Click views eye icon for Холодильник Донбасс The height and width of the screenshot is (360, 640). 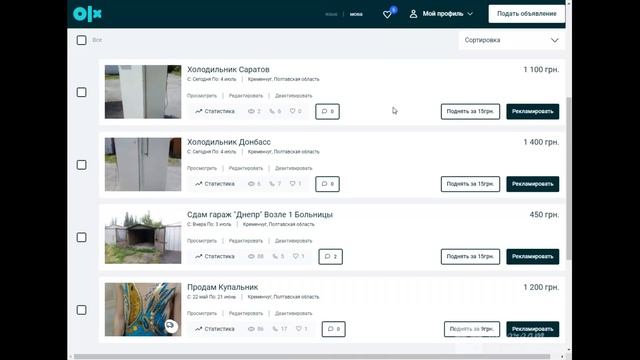pyautogui.click(x=251, y=184)
